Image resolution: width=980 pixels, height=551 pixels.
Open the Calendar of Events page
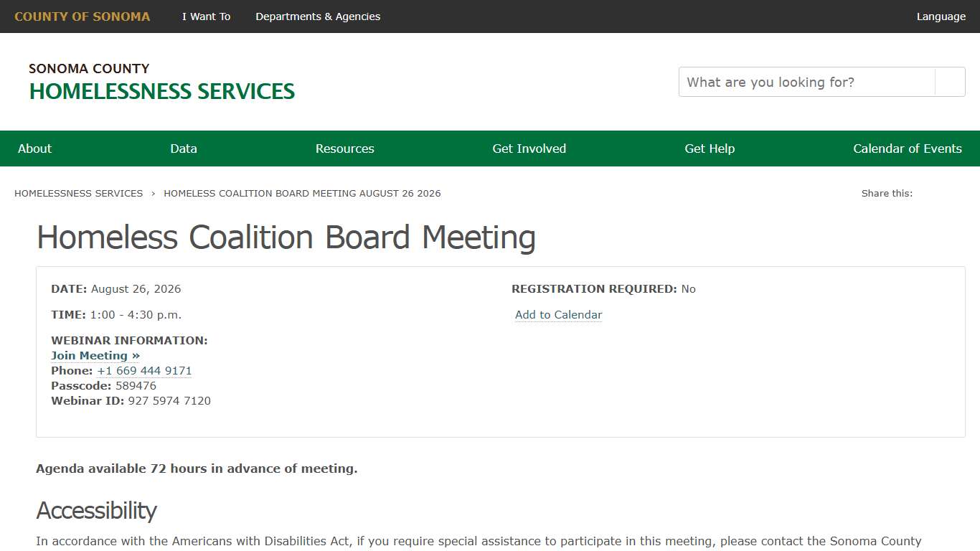[908, 149]
